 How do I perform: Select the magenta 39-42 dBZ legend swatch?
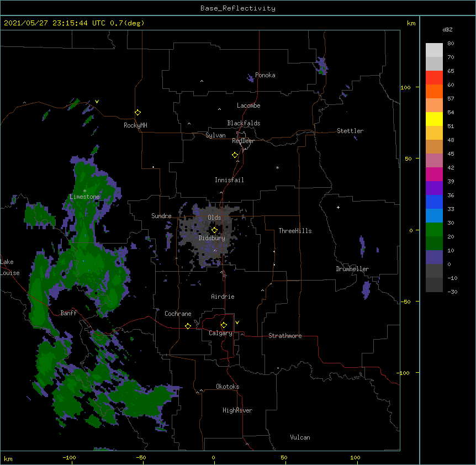pyautogui.click(x=434, y=174)
